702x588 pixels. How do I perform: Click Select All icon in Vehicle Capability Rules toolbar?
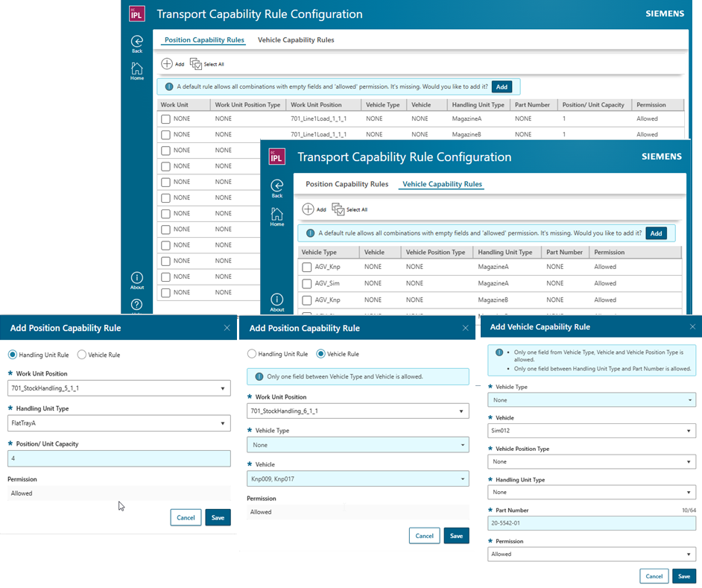click(x=337, y=209)
